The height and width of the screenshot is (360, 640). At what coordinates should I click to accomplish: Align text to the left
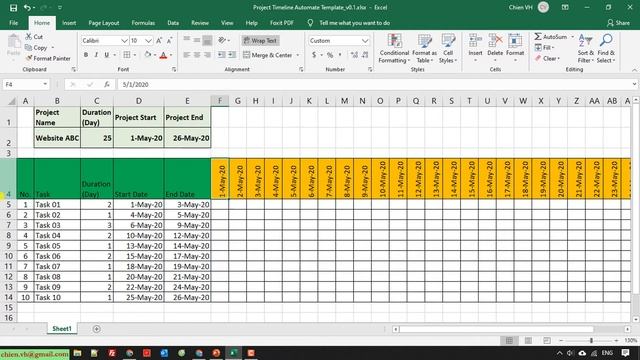click(187, 55)
